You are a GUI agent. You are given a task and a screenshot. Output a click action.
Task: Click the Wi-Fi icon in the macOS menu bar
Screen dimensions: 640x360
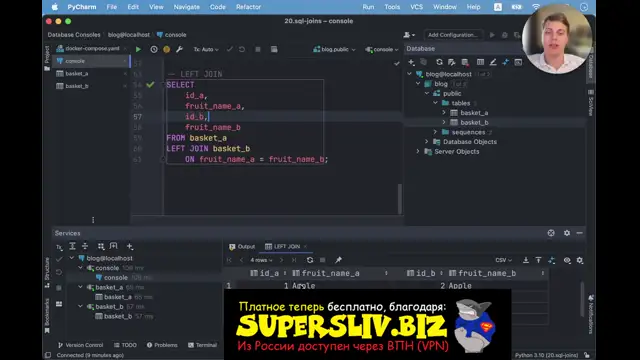[536, 7]
